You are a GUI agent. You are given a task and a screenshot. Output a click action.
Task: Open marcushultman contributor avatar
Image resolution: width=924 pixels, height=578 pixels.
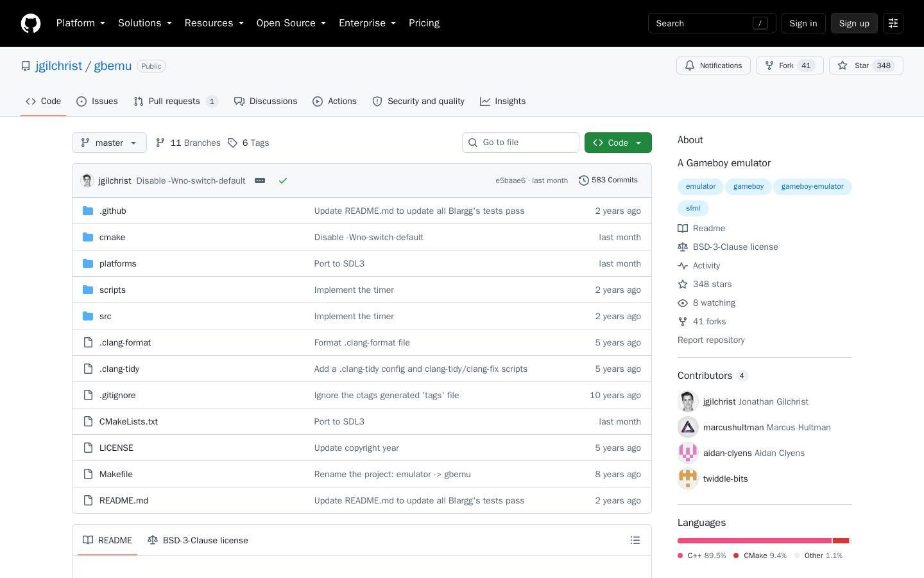coord(688,427)
